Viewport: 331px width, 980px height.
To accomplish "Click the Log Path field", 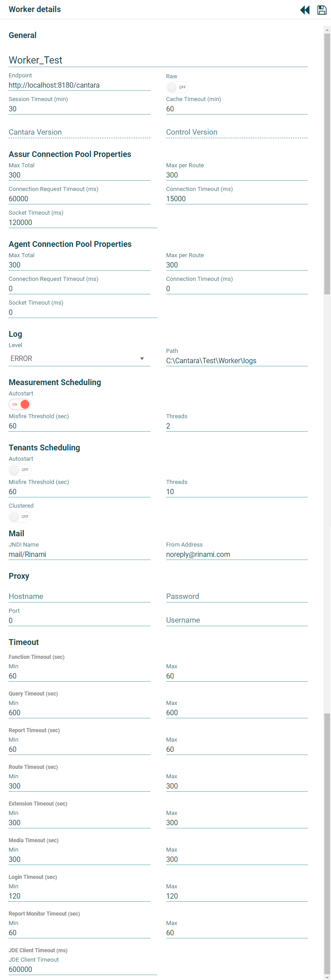I will (236, 361).
